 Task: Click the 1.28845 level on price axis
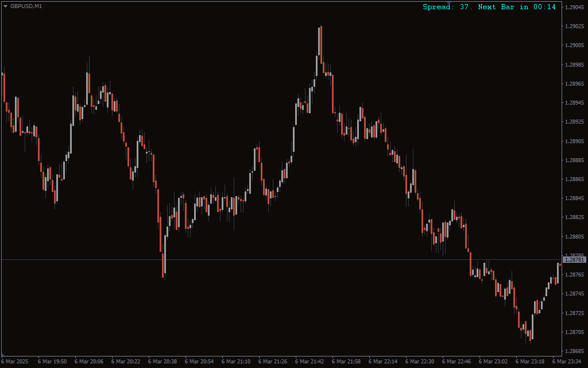pos(574,198)
